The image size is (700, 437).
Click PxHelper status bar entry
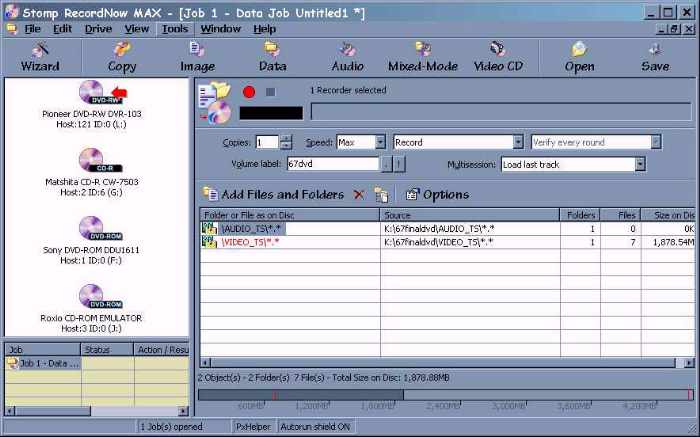click(x=253, y=427)
